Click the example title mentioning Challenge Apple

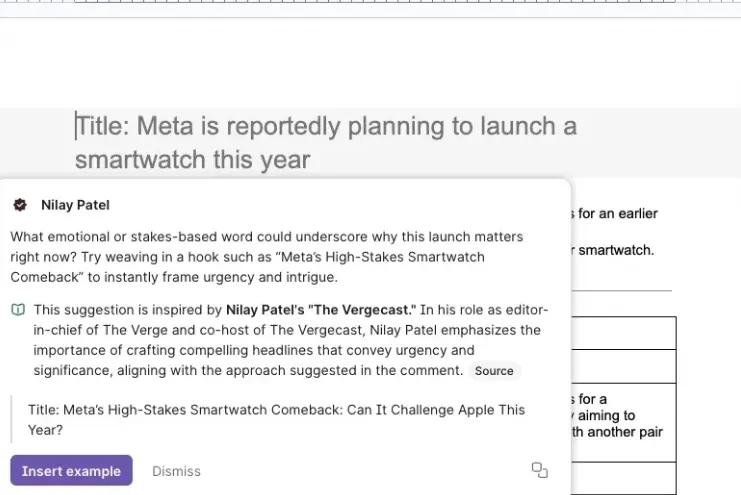(276, 420)
